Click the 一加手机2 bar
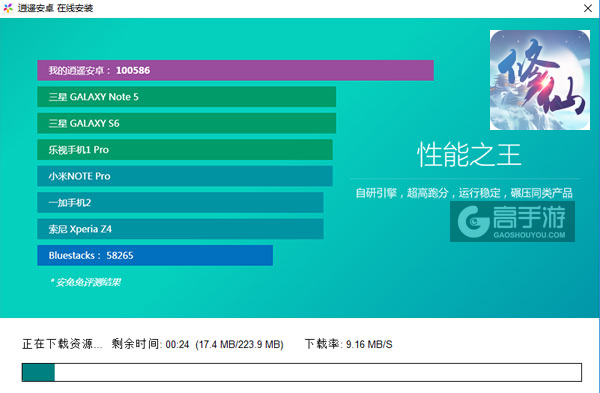 (x=180, y=202)
